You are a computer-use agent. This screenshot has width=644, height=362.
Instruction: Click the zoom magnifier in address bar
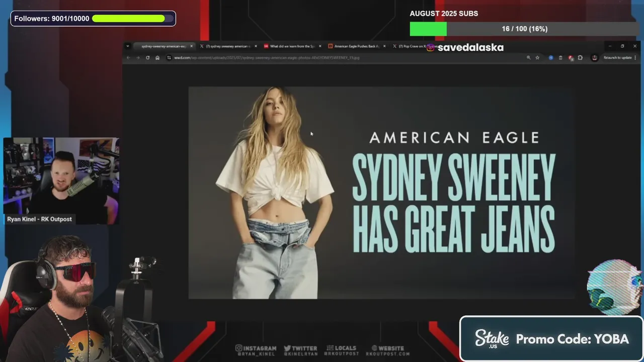pos(528,58)
